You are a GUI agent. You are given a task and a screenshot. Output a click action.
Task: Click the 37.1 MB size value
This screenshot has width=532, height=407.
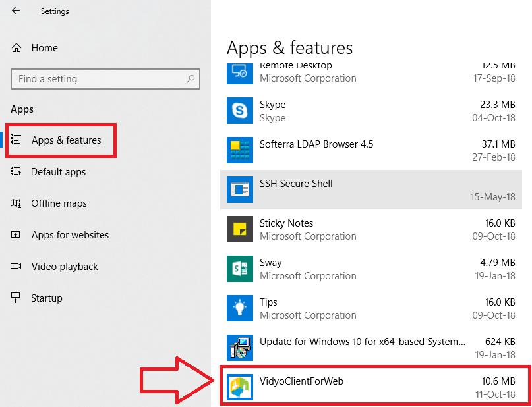498,144
